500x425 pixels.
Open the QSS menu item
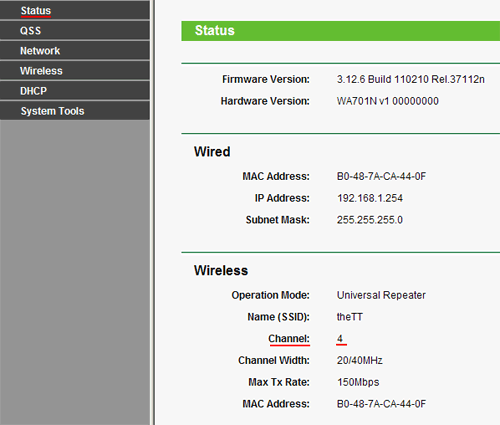click(x=75, y=30)
